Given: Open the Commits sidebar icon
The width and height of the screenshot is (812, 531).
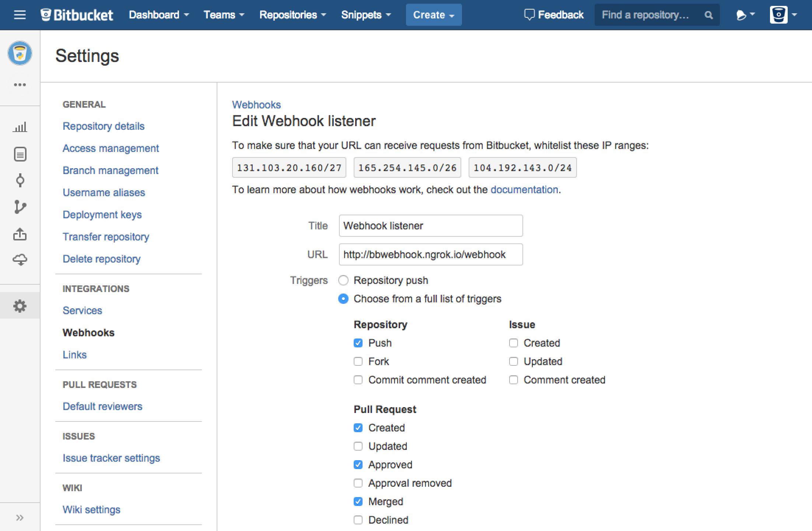Looking at the screenshot, I should 20,181.
